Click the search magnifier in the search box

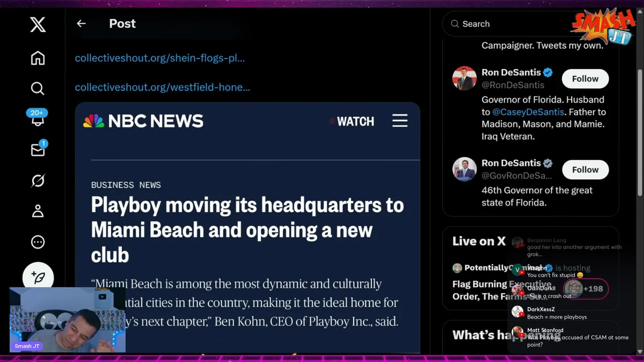(x=455, y=24)
